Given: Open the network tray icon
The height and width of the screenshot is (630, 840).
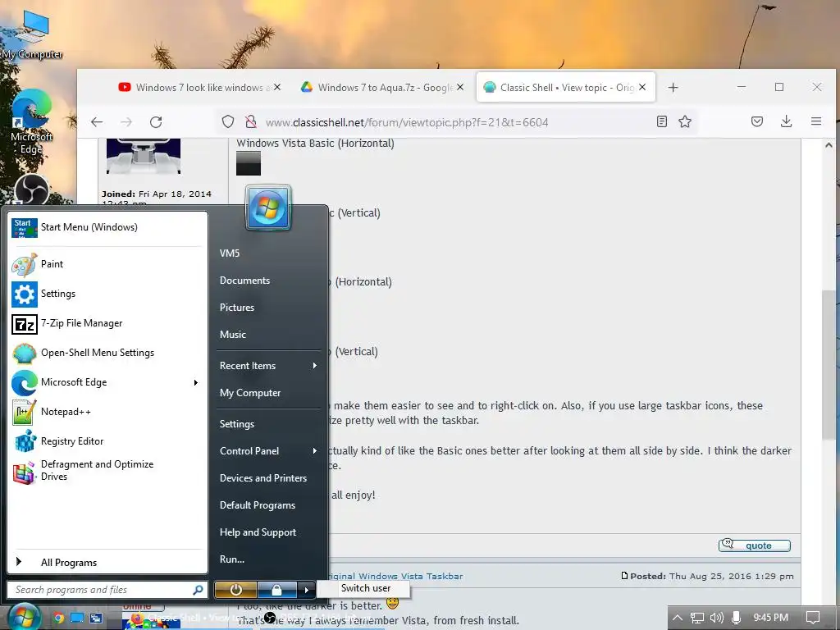Looking at the screenshot, I should tap(697, 618).
